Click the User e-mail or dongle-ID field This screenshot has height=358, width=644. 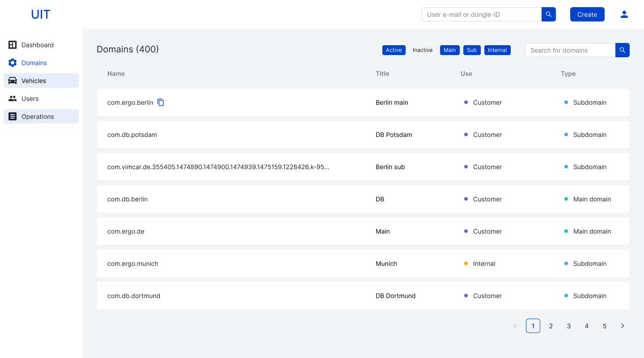481,14
